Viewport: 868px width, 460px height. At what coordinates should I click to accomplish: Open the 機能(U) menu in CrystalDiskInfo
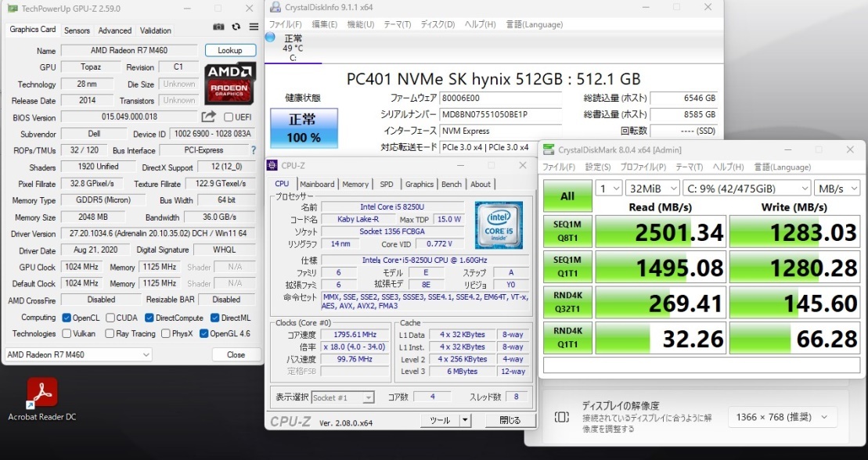pyautogui.click(x=360, y=24)
